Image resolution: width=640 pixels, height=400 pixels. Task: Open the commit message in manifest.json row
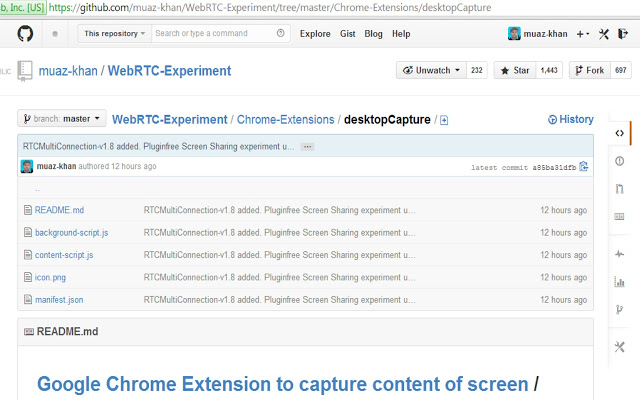coord(280,300)
